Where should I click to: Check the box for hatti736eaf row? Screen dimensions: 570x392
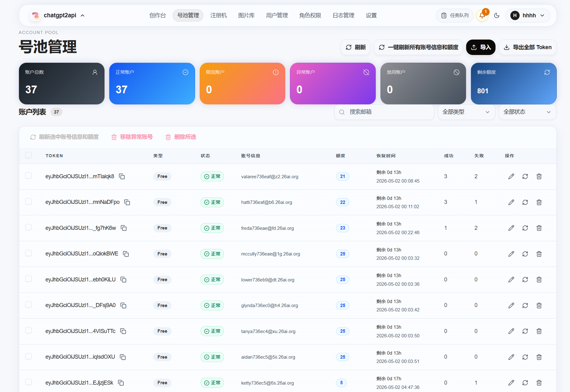coord(28,201)
